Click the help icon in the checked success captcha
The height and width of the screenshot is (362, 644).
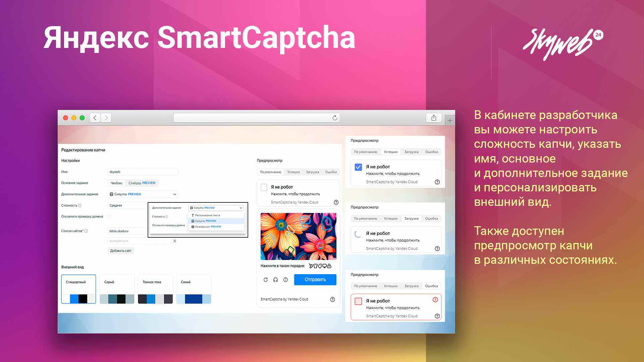(x=437, y=182)
